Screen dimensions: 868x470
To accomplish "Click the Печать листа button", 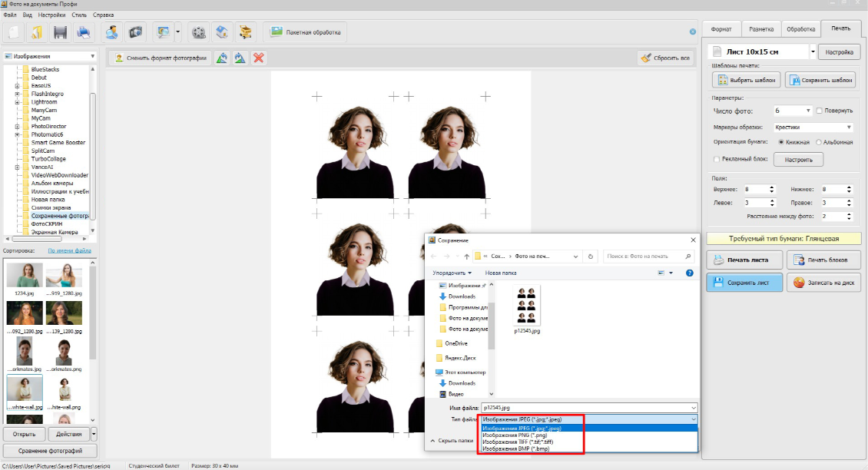I will point(744,260).
